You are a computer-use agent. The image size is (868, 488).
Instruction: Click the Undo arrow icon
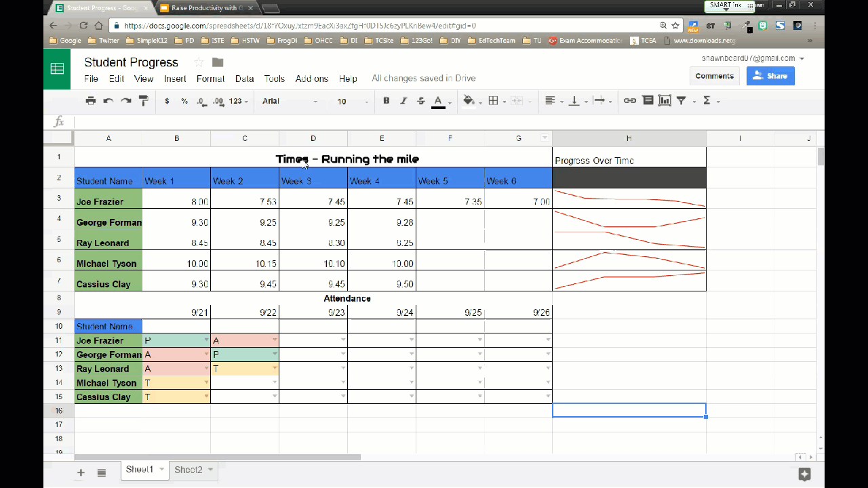tap(108, 101)
